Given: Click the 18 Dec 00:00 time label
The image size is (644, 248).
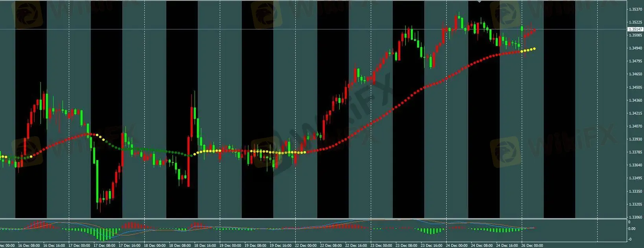Looking at the screenshot, I should coord(155,246).
